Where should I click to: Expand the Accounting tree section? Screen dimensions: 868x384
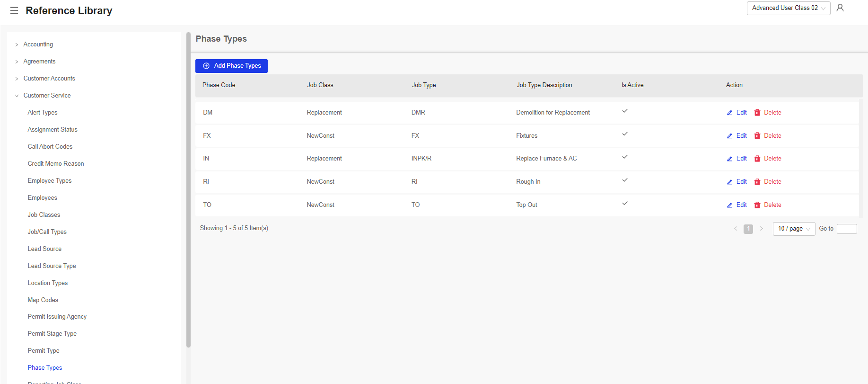pyautogui.click(x=17, y=45)
